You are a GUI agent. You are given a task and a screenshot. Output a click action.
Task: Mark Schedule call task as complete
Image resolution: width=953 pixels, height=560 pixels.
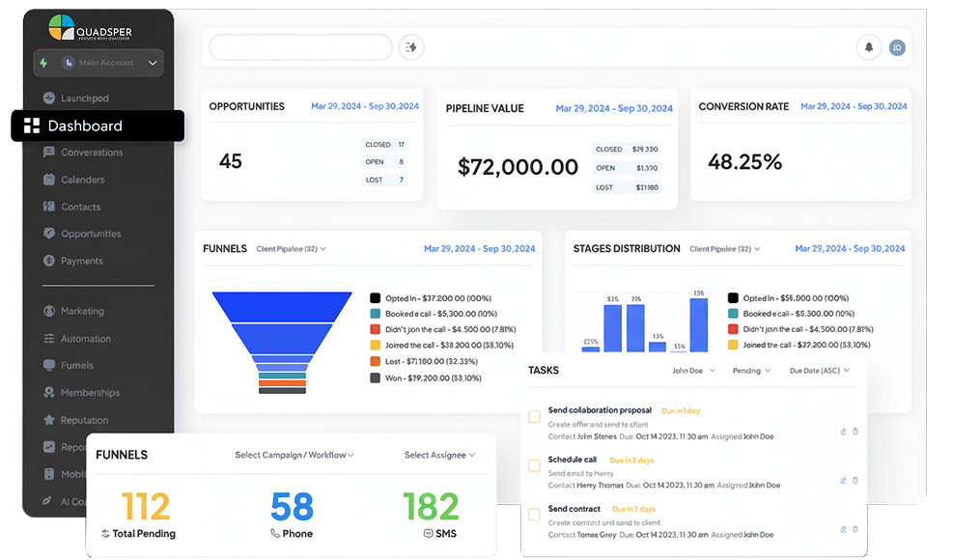pos(534,466)
